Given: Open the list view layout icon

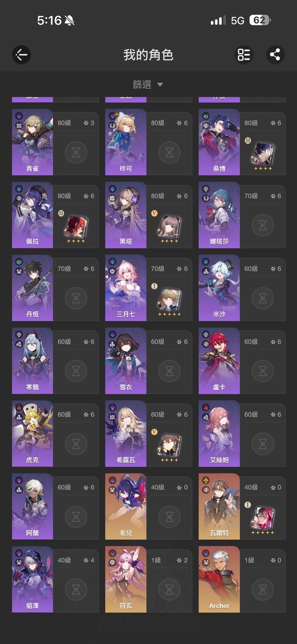Looking at the screenshot, I should coord(244,55).
